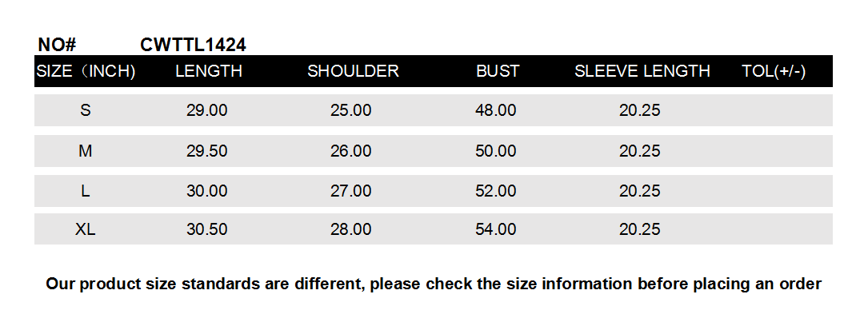The height and width of the screenshot is (334, 868).
Task: Click the product code CWTTL1424
Action: pos(193,45)
